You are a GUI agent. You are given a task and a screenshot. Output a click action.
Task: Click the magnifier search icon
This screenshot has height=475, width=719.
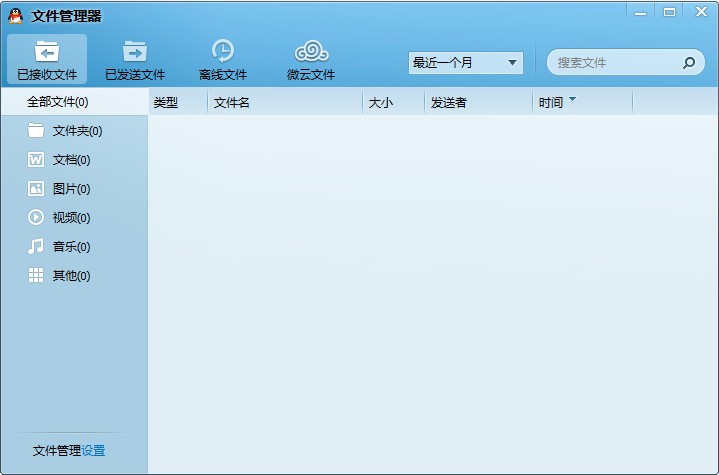click(x=689, y=63)
